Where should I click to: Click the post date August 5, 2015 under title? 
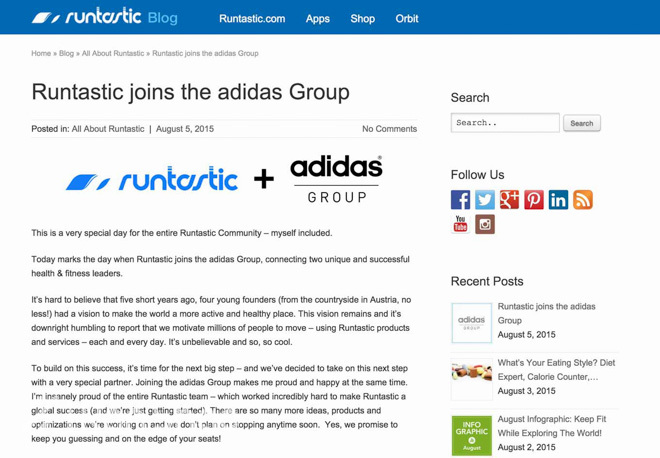click(185, 129)
